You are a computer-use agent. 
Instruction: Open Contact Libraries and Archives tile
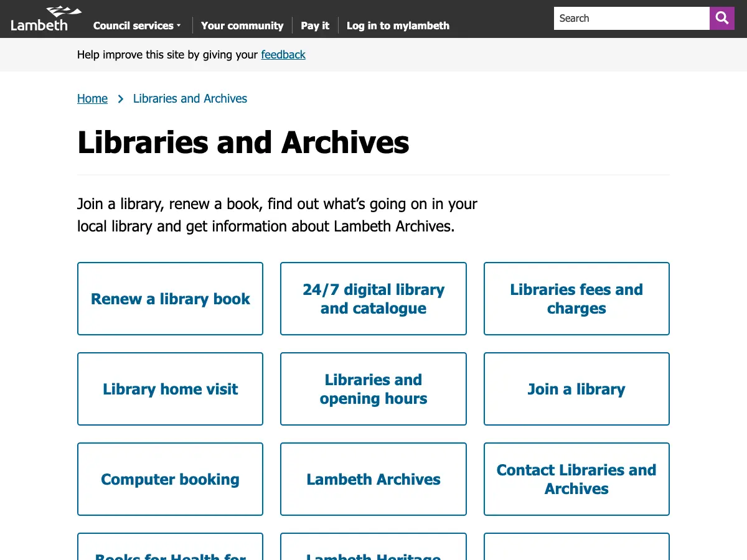(576, 479)
